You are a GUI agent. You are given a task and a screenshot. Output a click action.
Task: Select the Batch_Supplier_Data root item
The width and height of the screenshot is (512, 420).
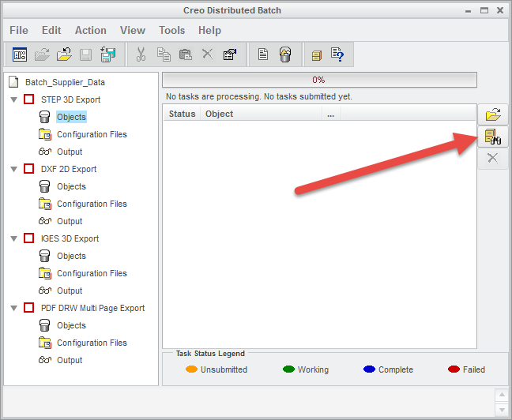(x=65, y=82)
